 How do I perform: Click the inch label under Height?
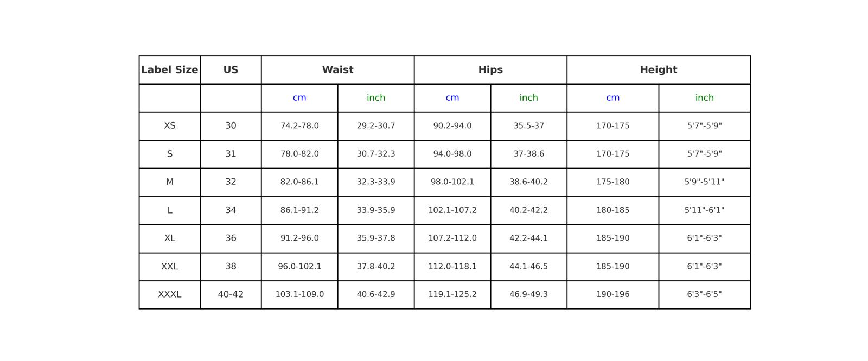(x=704, y=98)
